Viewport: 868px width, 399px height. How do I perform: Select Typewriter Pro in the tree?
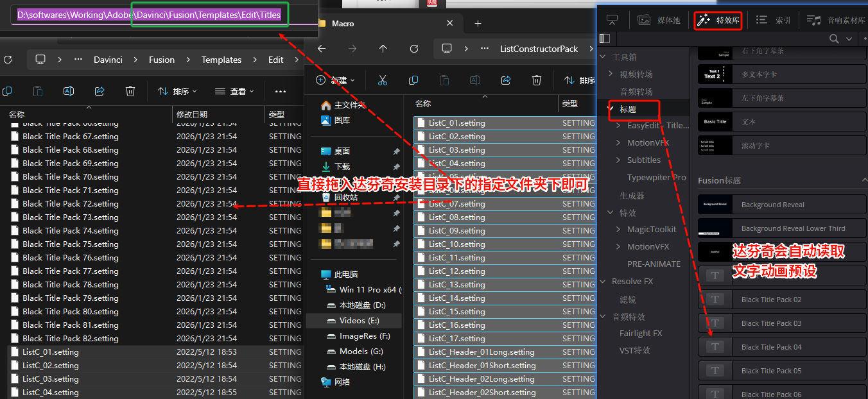pyautogui.click(x=657, y=177)
